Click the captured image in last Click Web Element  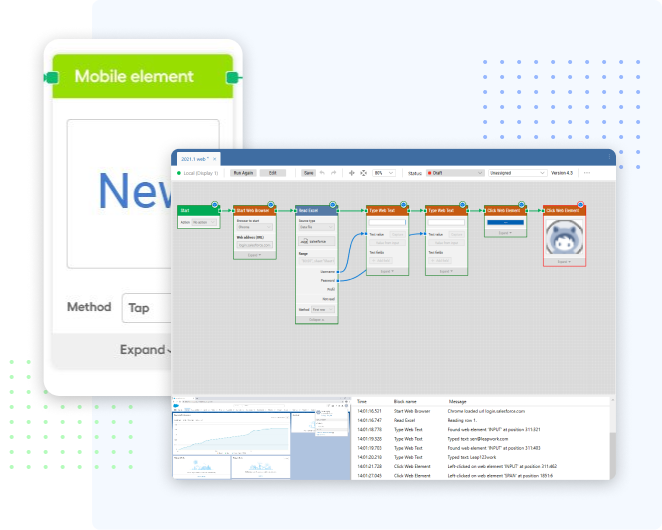(564, 238)
